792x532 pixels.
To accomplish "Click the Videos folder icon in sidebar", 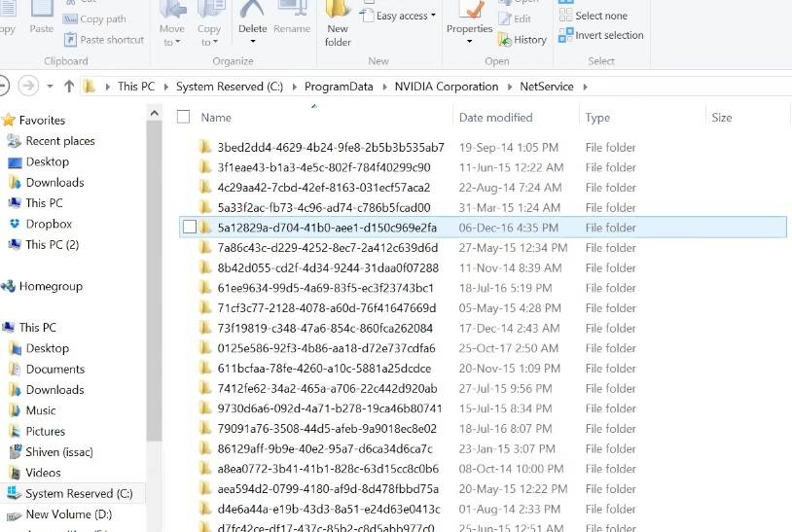I will (16, 473).
